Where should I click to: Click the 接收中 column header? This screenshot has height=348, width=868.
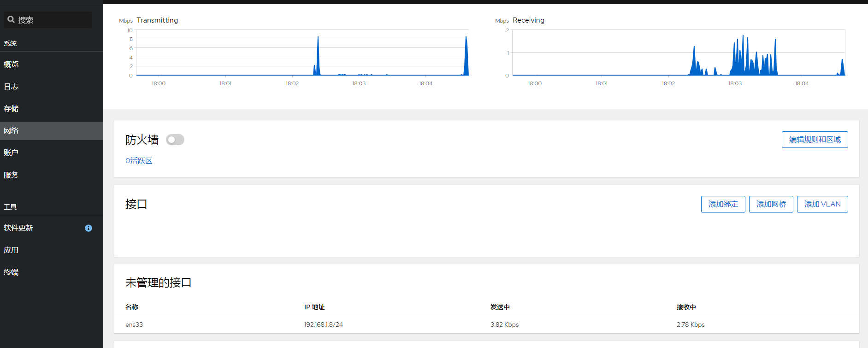[686, 307]
